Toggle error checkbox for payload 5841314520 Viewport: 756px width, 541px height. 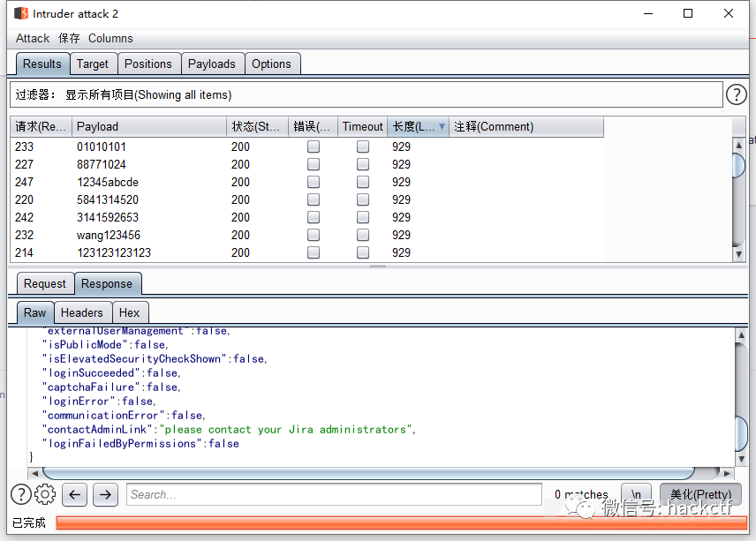tap(314, 199)
